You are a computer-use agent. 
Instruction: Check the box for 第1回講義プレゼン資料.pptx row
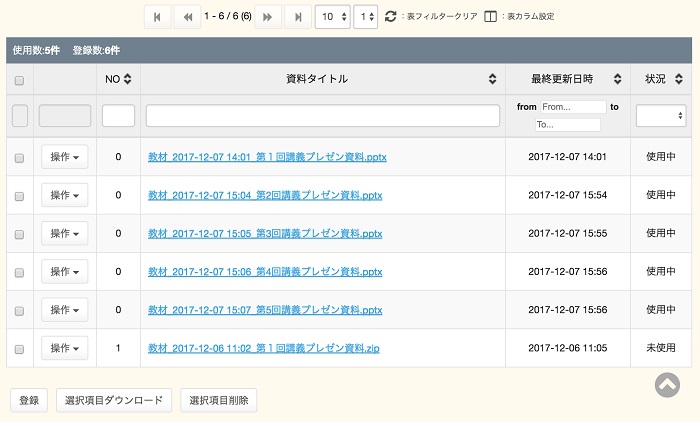coord(19,157)
